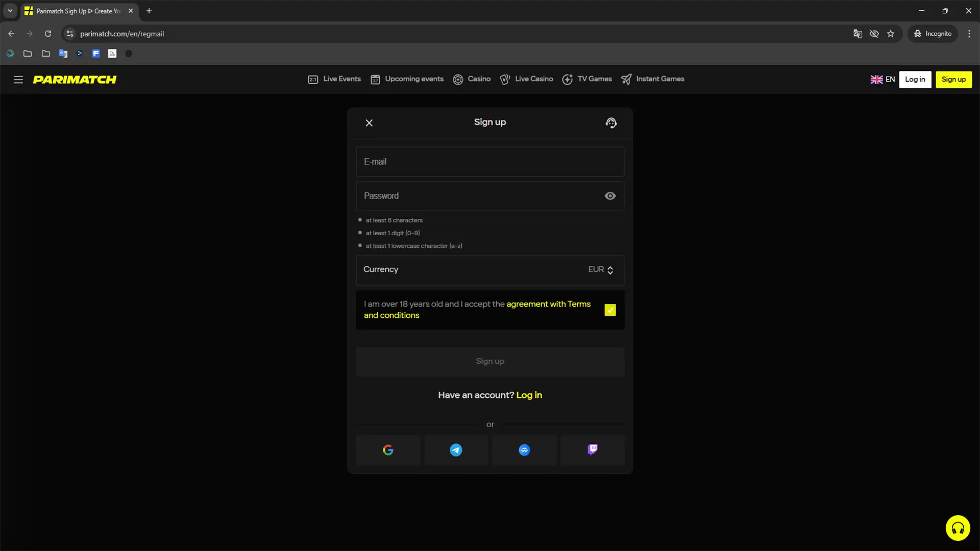Viewport: 980px width, 551px height.
Task: Sign up with the Google icon
Action: [x=388, y=450]
